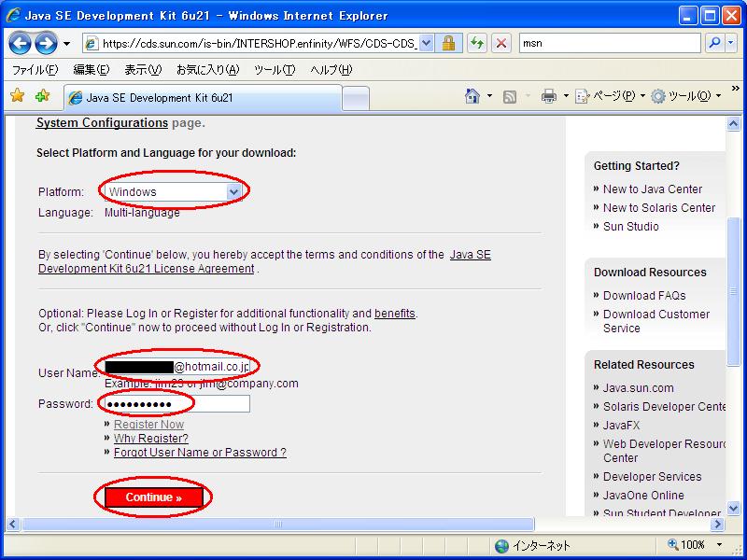Image resolution: width=747 pixels, height=560 pixels.
Task: Open the Developer Services link
Action: click(x=652, y=476)
